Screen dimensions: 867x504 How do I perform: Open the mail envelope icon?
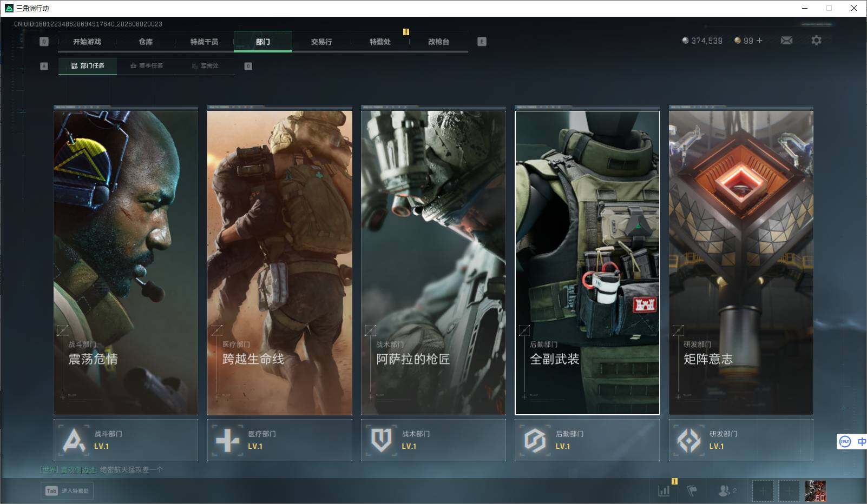pos(786,41)
